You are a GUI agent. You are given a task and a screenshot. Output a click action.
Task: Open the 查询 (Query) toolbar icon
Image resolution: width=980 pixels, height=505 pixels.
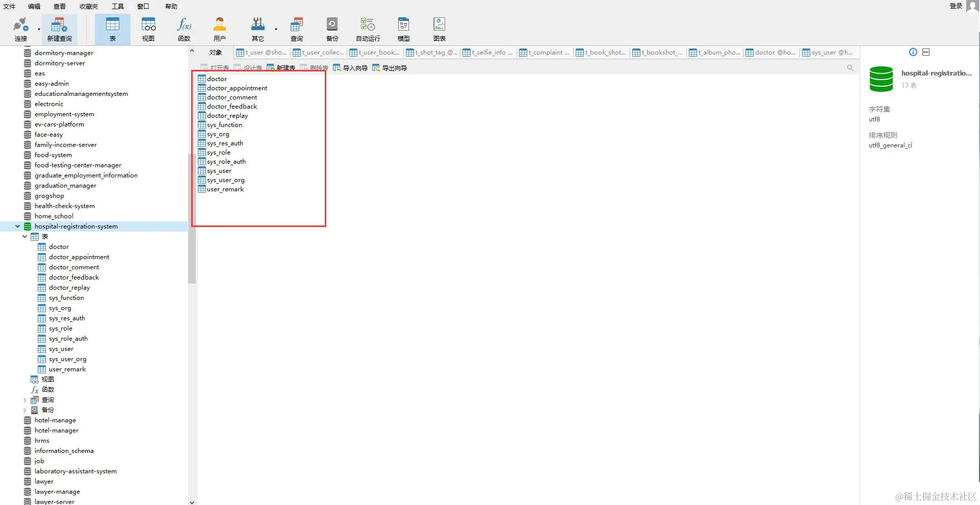coord(297,29)
